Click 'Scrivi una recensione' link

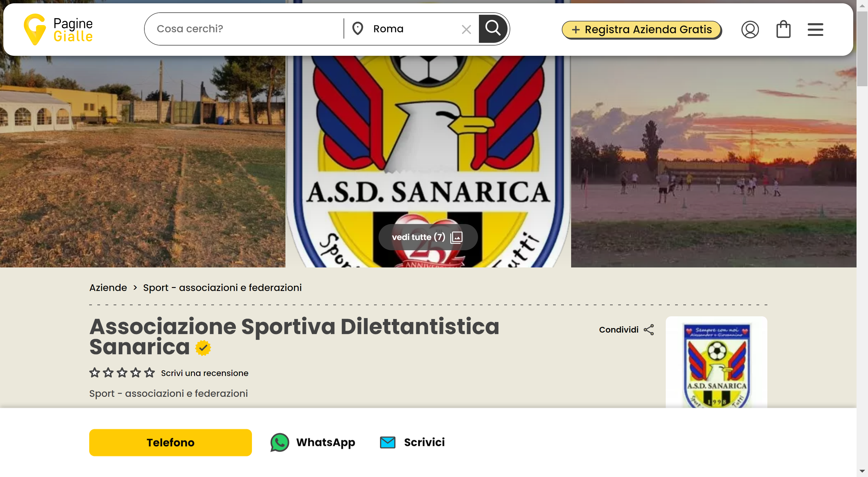[x=205, y=373]
